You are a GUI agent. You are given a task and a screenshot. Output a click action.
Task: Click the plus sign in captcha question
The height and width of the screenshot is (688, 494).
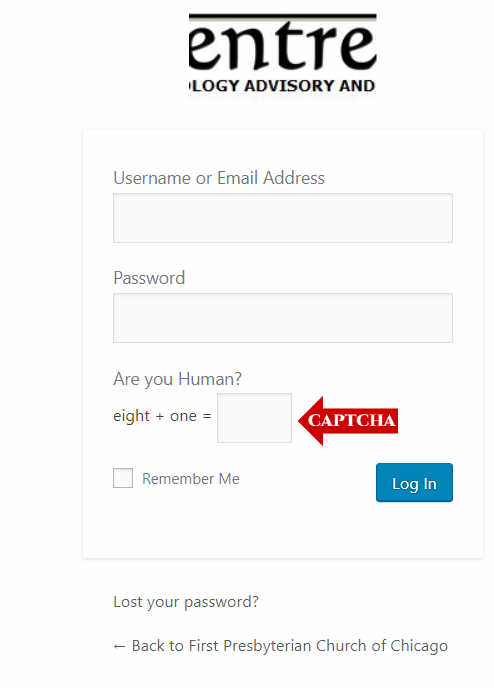tap(160, 416)
